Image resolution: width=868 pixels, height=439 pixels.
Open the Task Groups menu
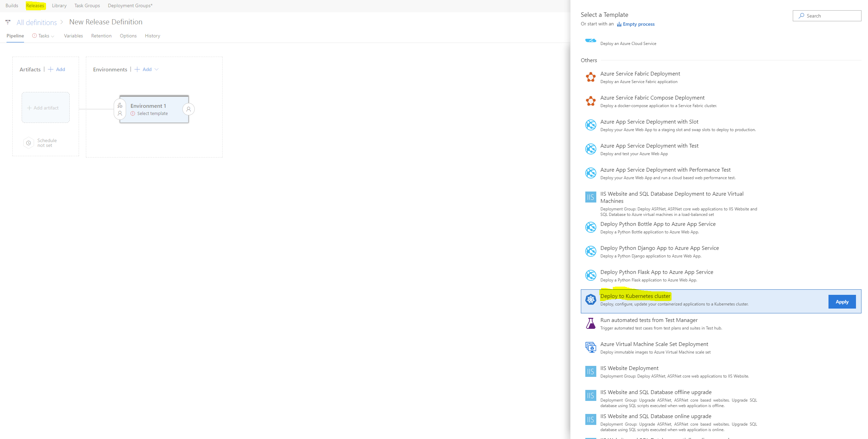pos(87,5)
